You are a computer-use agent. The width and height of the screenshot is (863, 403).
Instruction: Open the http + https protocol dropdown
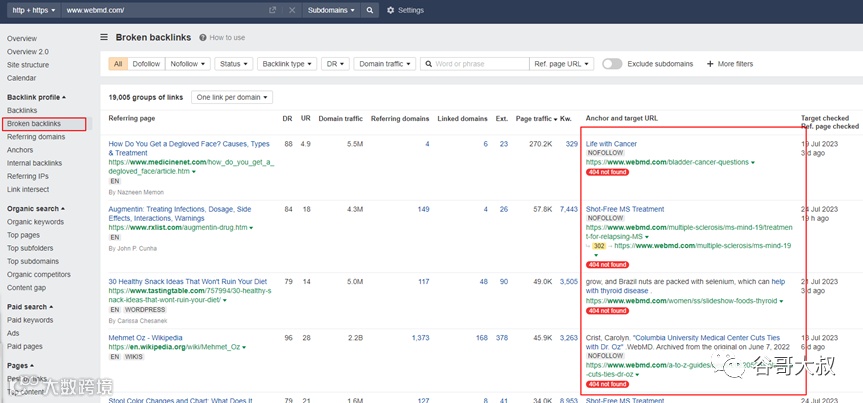34,10
